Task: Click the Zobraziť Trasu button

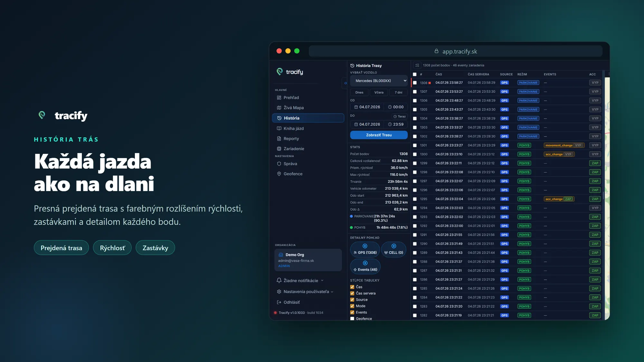Action: pos(379,135)
